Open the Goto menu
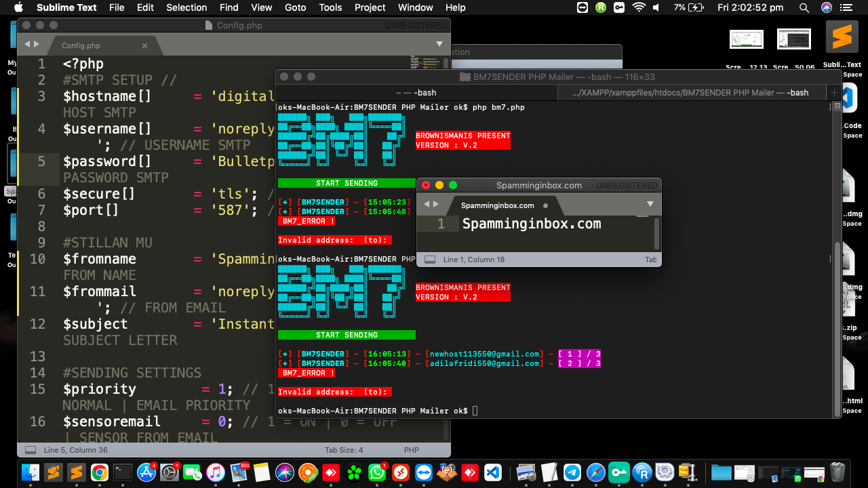The image size is (868, 488). tap(295, 7)
